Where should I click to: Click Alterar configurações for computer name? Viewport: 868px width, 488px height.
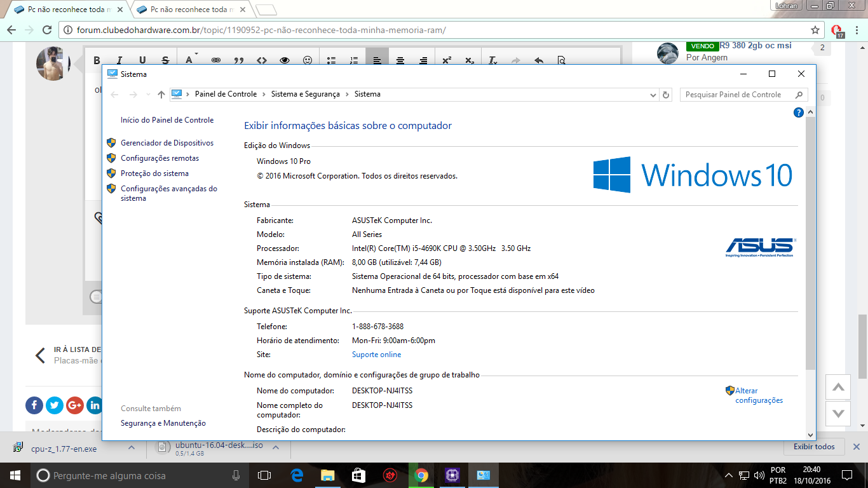759,395
